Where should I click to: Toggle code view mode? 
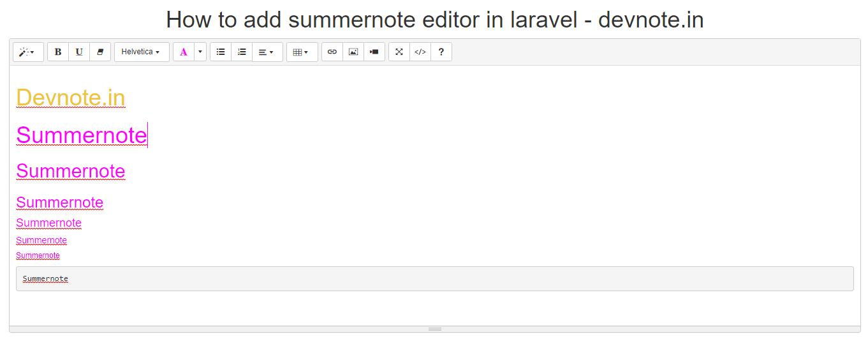point(420,52)
